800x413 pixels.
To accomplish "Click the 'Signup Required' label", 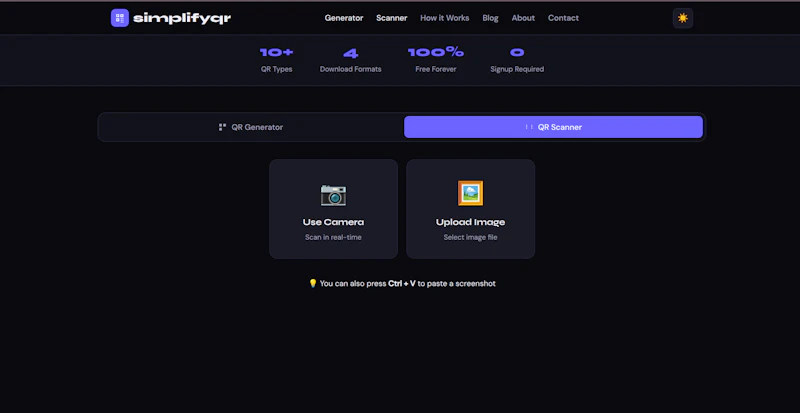I will tap(517, 69).
